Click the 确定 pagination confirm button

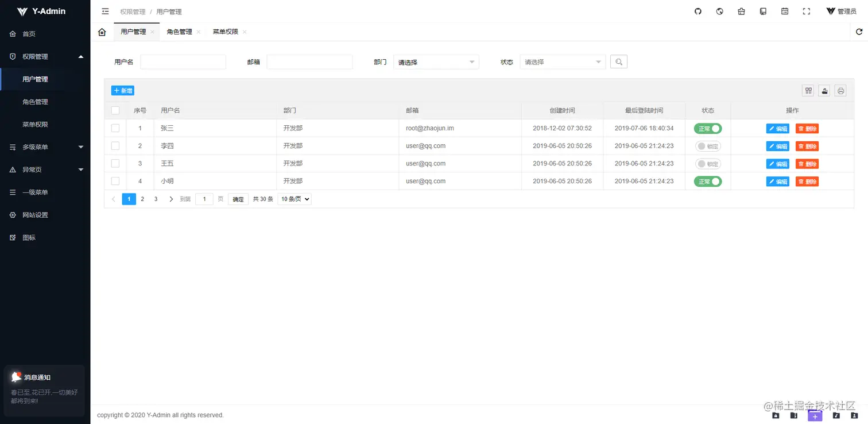(x=238, y=199)
